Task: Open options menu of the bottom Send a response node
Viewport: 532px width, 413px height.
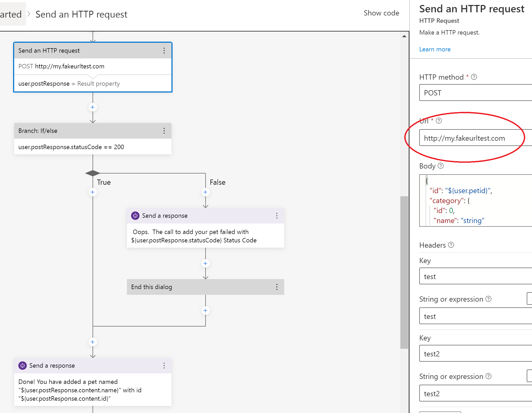Action: [164, 365]
